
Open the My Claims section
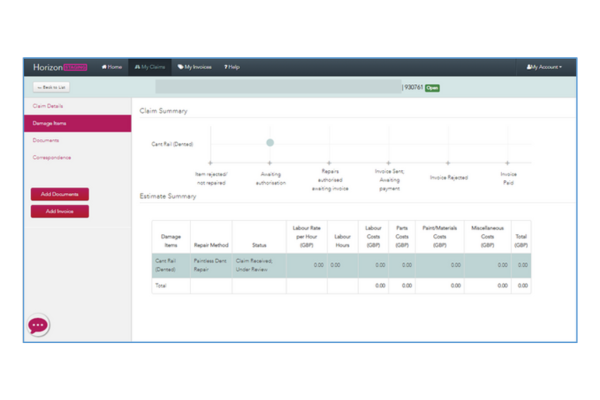point(150,67)
